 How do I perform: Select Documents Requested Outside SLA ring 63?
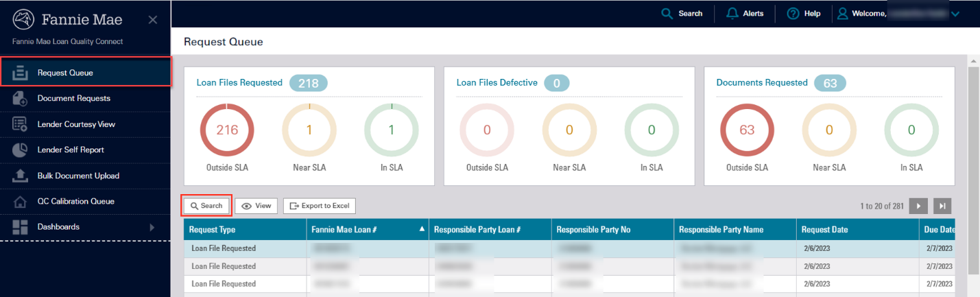click(748, 130)
